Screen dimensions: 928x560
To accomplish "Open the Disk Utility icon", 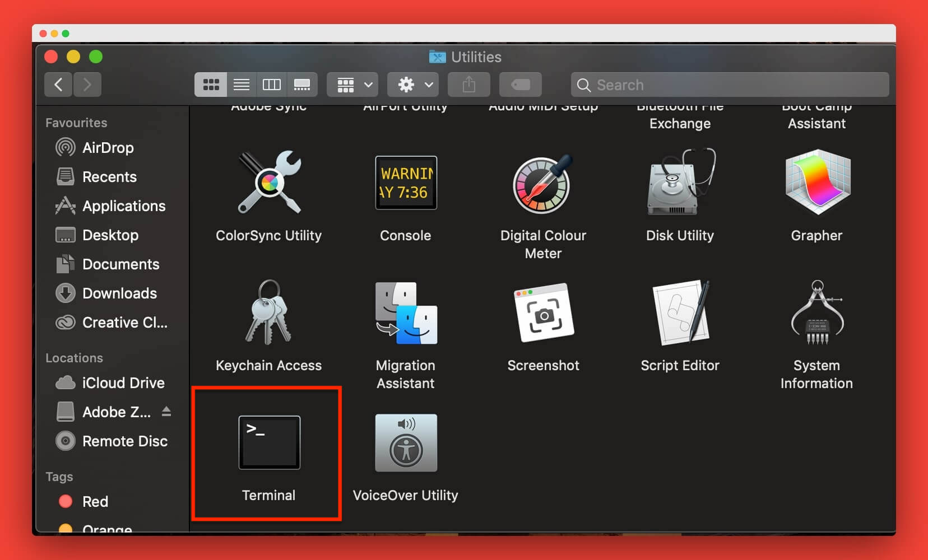I will coord(680,182).
